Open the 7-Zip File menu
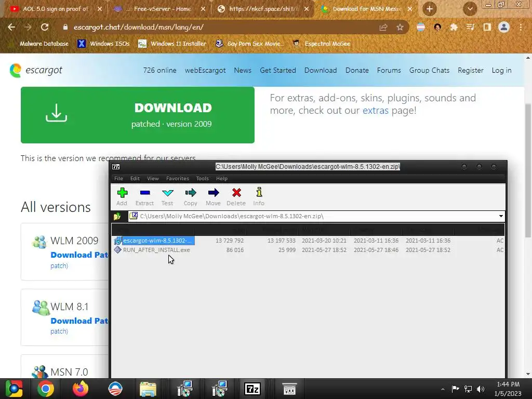This screenshot has width=532, height=399. [x=118, y=179]
